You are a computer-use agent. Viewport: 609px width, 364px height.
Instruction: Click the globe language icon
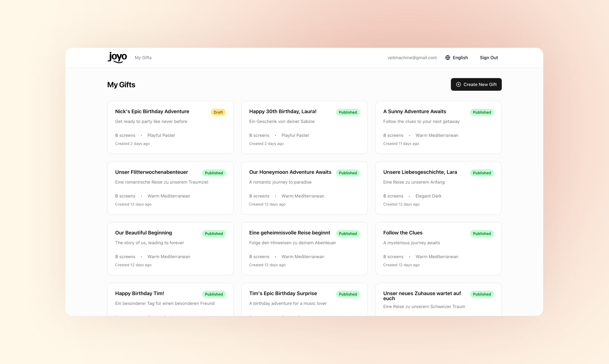447,57
